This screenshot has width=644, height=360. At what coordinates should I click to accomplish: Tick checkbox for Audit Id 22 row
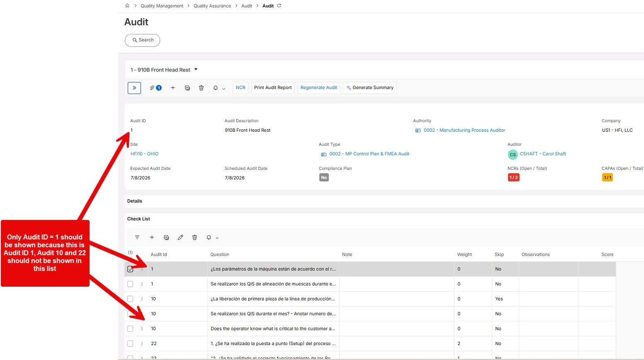tap(130, 344)
